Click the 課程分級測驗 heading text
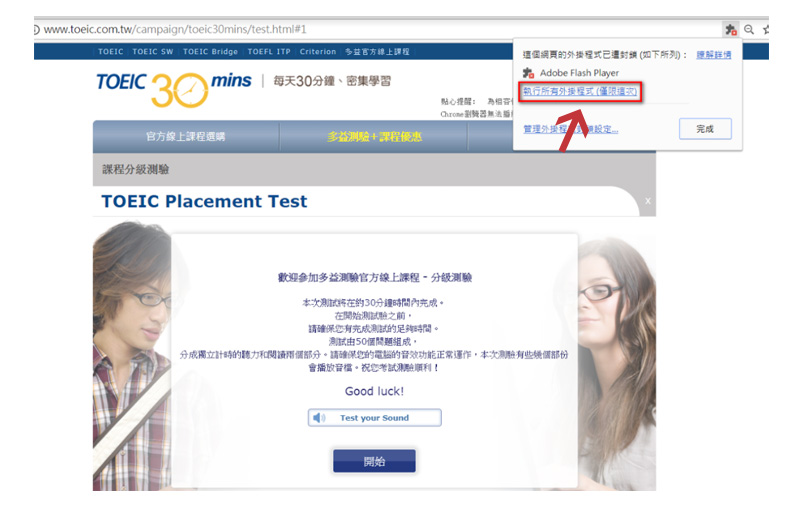This screenshot has height=514, width=800. [136, 169]
